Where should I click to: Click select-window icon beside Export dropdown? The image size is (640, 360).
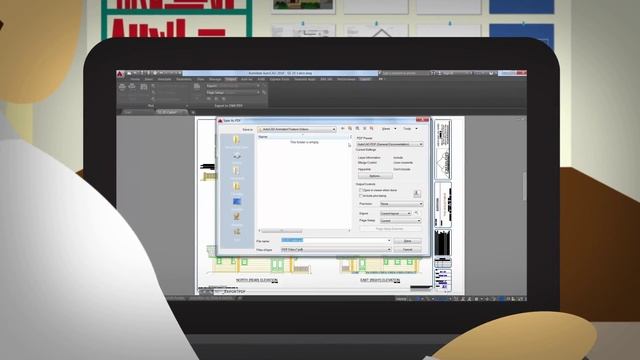(x=416, y=213)
